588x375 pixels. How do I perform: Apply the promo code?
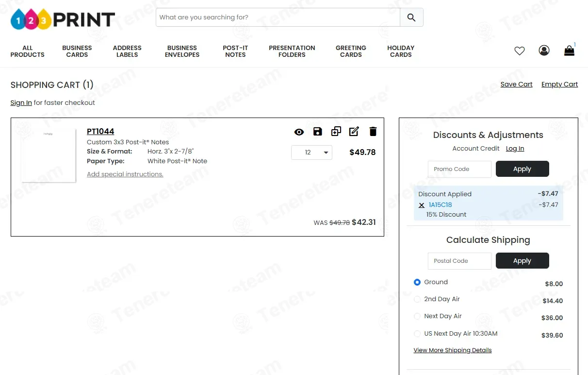click(522, 169)
